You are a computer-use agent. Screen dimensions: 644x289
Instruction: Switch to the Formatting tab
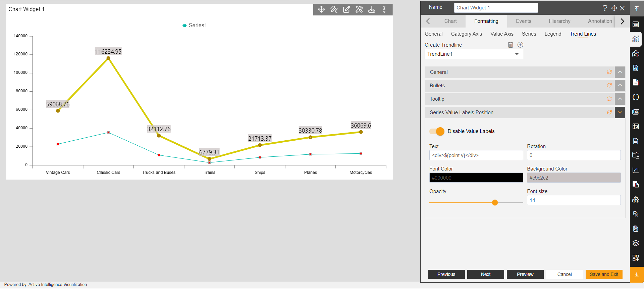point(486,21)
